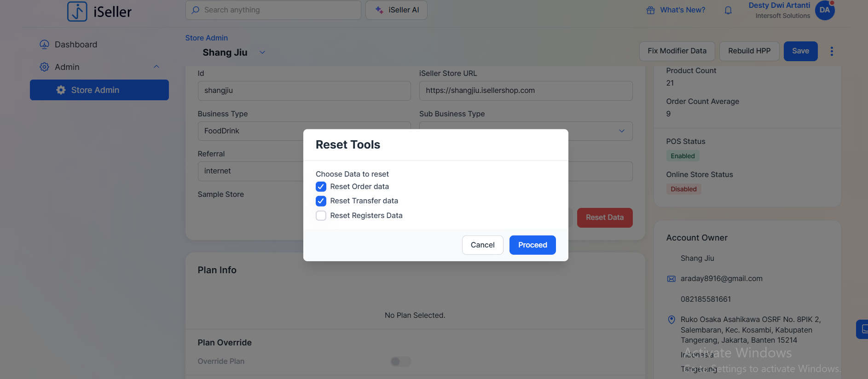This screenshot has width=868, height=379.
Task: Go to Dashboard in the sidebar
Action: click(x=76, y=45)
